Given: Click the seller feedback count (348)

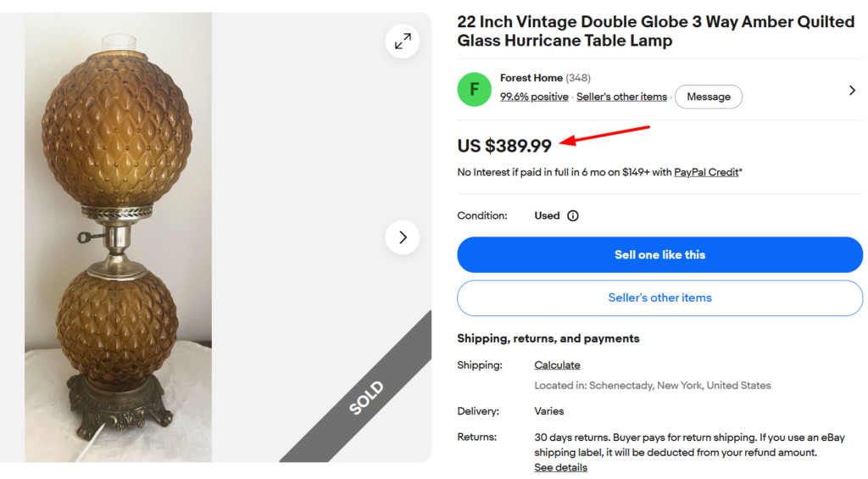Looking at the screenshot, I should 578,78.
